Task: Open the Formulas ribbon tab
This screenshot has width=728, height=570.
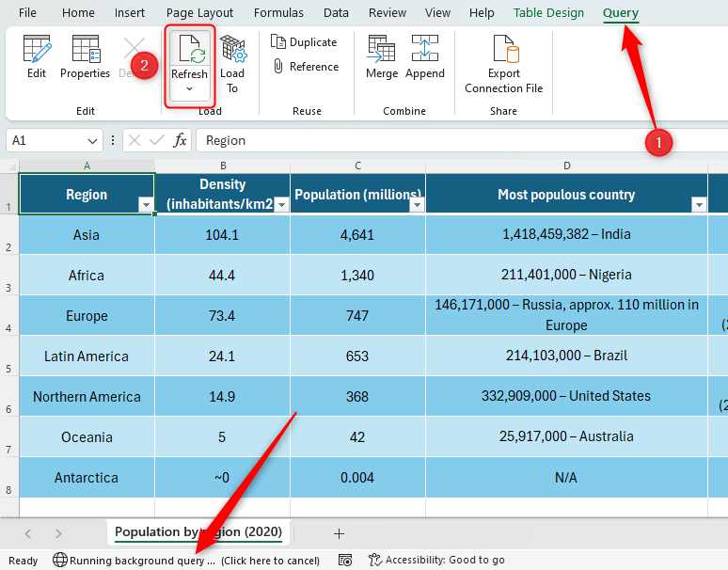Action: click(278, 13)
